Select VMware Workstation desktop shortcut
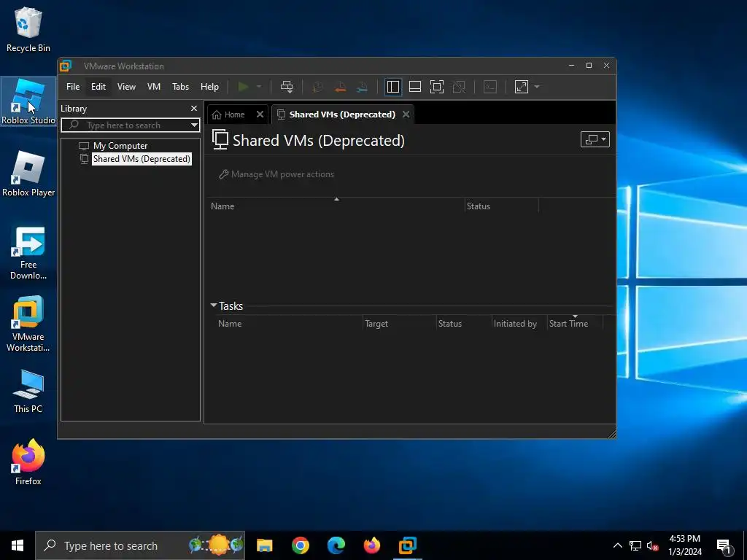Viewport: 747px width, 560px height. pos(28,324)
